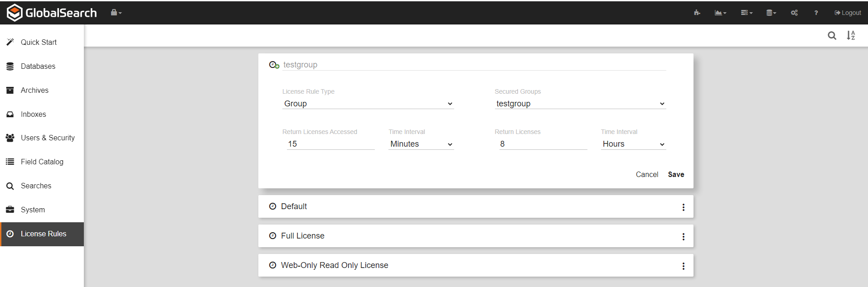Click the gears settings icon
Screen dimensions: 868x287
794,13
